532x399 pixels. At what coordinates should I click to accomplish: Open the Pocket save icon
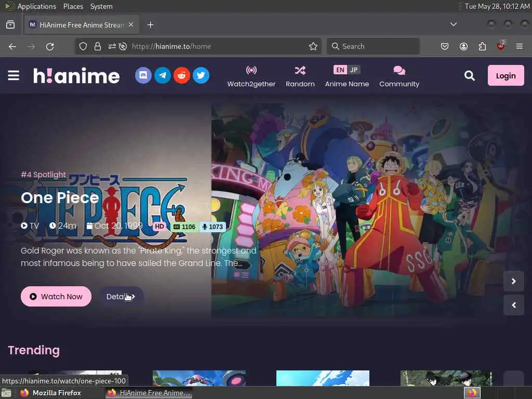point(445,46)
